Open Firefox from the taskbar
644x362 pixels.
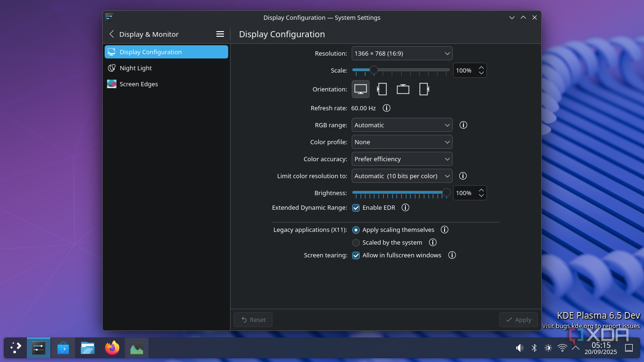[112, 348]
